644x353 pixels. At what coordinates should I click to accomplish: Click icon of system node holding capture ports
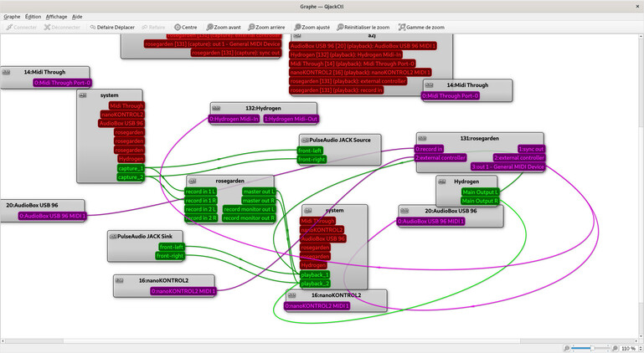click(x=83, y=95)
